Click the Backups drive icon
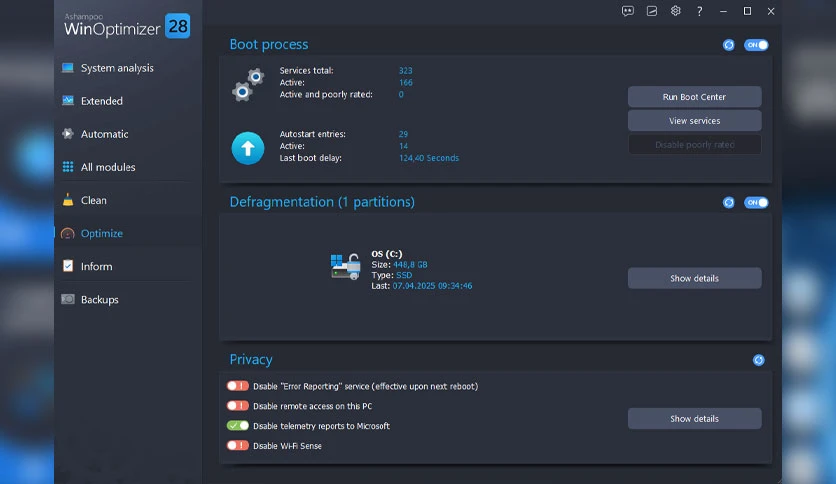 click(x=68, y=299)
